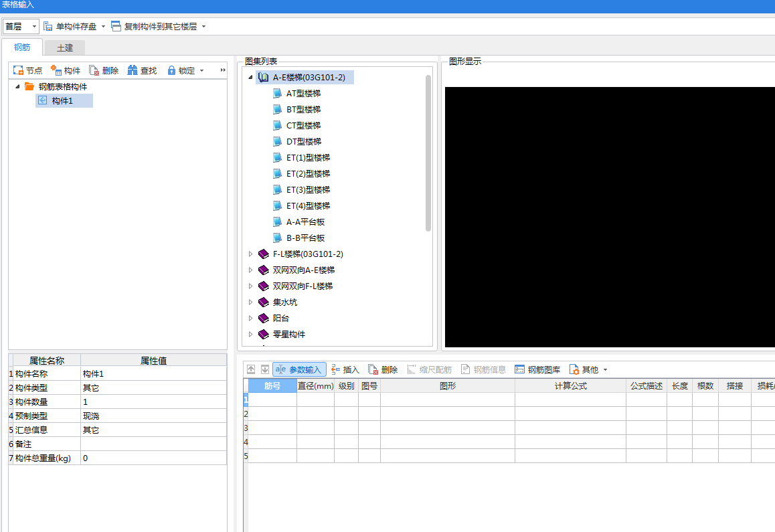This screenshot has height=532, width=775.
Task: Expand component toolbar overflow chevron
Action: click(223, 70)
